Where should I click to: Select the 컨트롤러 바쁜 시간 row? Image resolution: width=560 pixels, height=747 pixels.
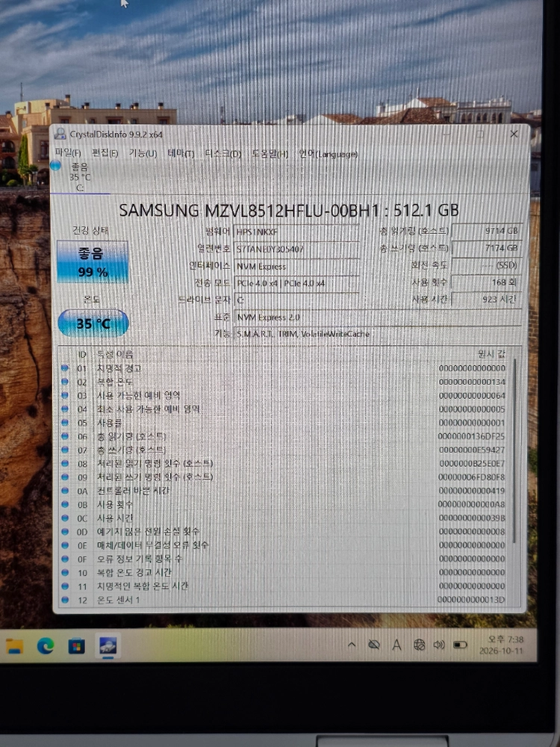tap(284, 490)
